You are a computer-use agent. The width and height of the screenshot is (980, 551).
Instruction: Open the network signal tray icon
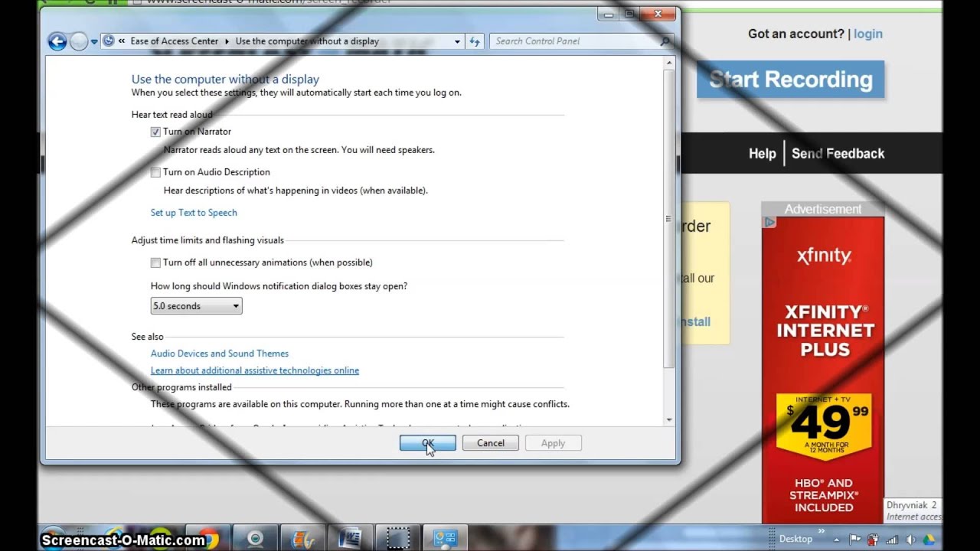coord(892,539)
